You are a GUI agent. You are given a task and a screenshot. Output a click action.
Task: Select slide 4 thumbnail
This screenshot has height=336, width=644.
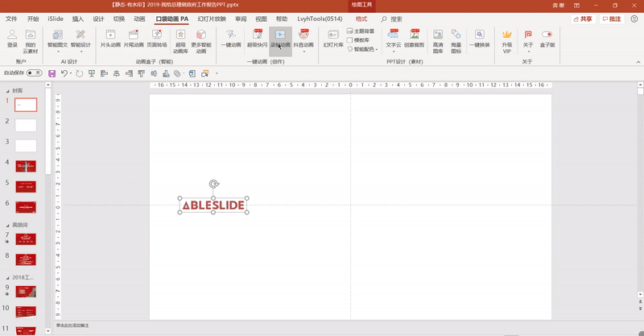click(27, 166)
